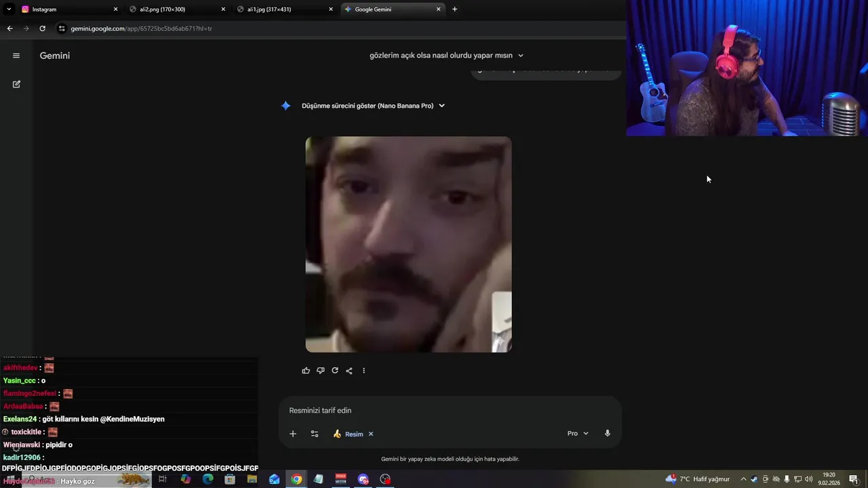Go back in browser history
Image resolution: width=868 pixels, height=488 pixels.
[x=9, y=28]
